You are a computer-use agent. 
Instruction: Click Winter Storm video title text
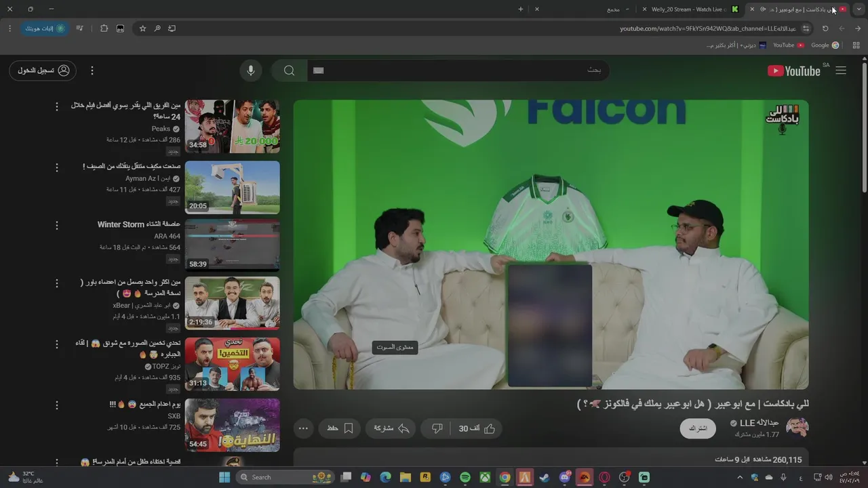pyautogui.click(x=139, y=224)
